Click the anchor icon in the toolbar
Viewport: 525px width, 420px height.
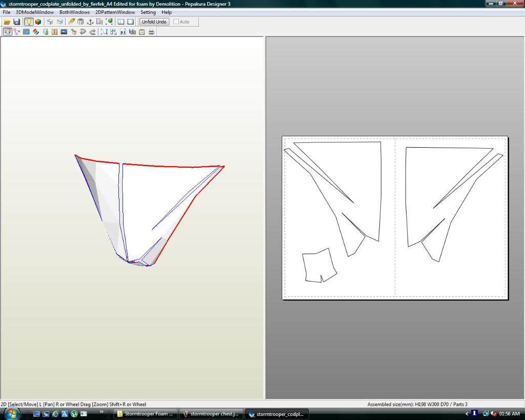point(90,22)
